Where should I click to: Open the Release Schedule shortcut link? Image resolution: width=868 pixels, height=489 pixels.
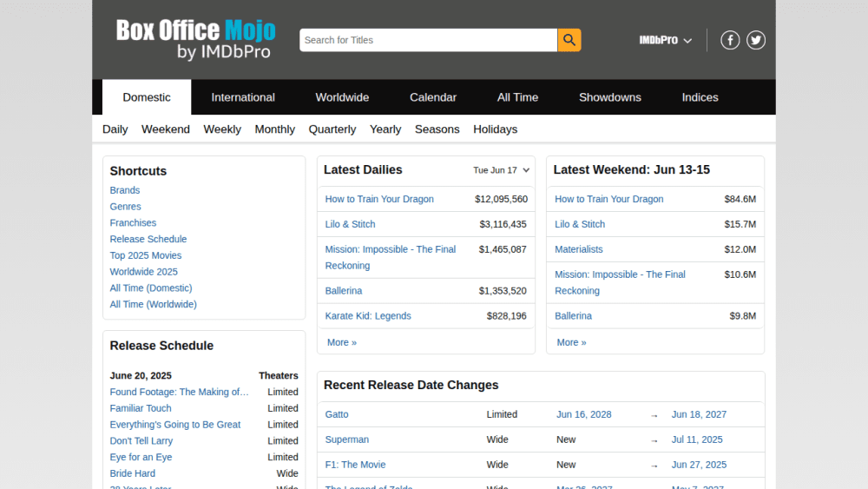click(x=148, y=239)
